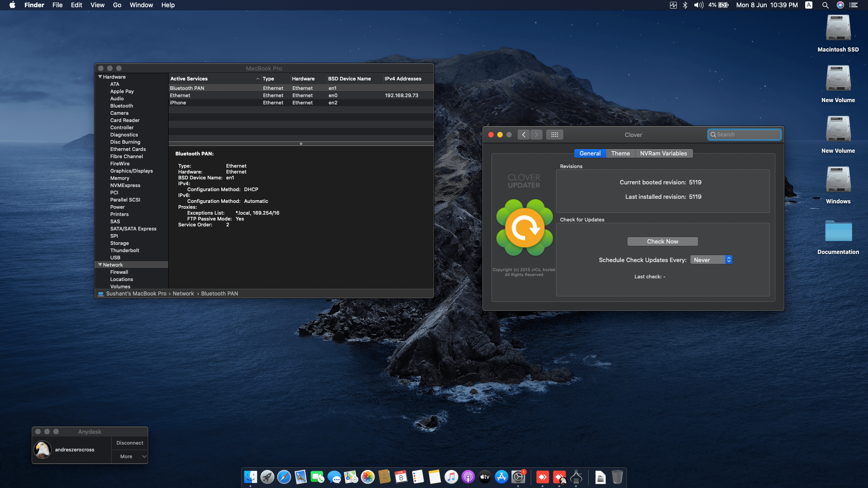Open the Go menu
Viewport: 868px width, 488px height.
pos(117,5)
